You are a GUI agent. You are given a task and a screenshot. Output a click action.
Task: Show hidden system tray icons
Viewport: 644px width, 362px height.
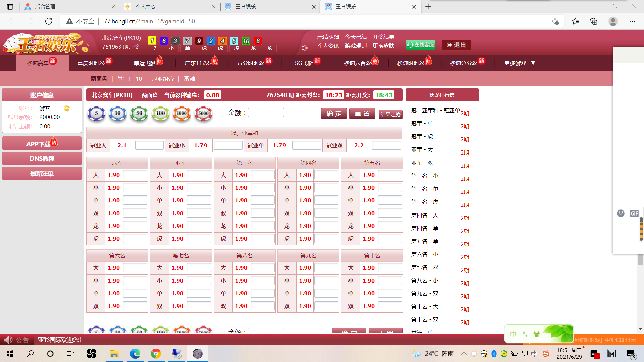click(x=464, y=354)
